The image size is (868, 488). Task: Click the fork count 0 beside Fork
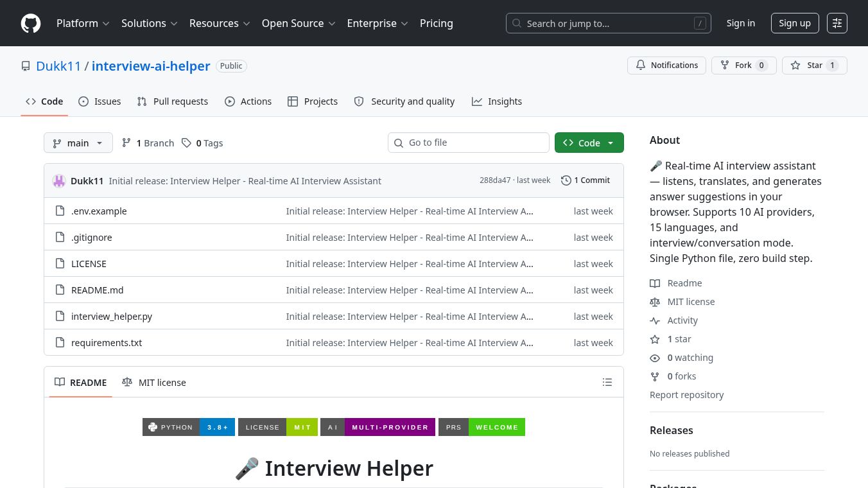click(761, 65)
